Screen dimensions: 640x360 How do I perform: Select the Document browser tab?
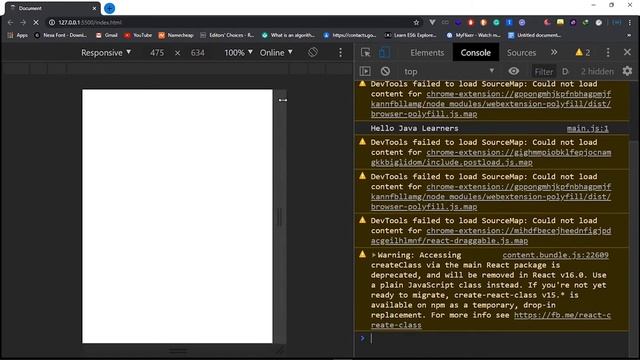click(x=53, y=8)
